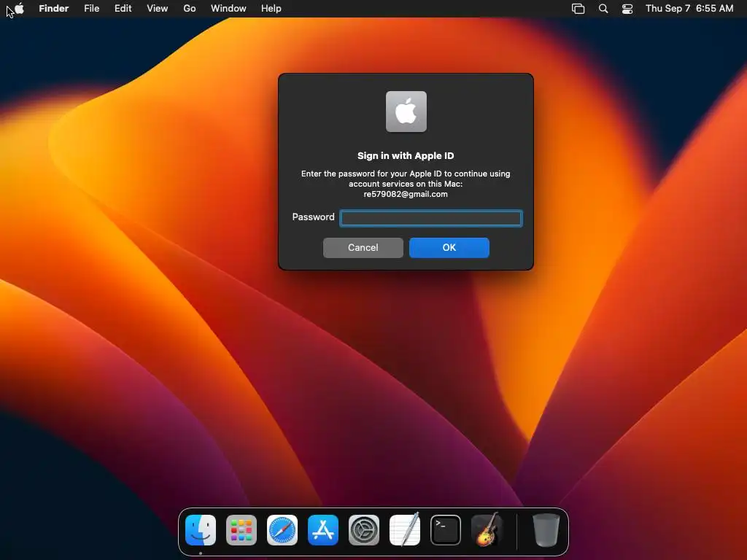Open Control Center icon
Screen dimensions: 747x560
pyautogui.click(x=627, y=9)
